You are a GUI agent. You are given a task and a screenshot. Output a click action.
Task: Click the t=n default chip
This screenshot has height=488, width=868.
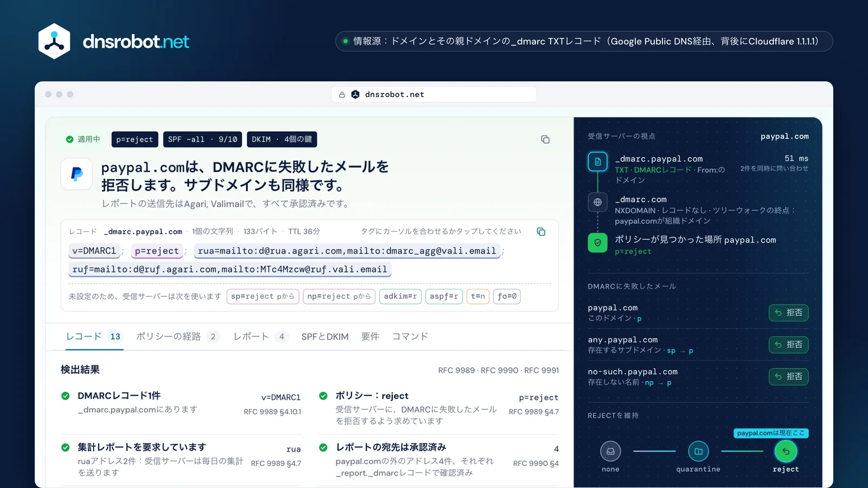pyautogui.click(x=478, y=296)
